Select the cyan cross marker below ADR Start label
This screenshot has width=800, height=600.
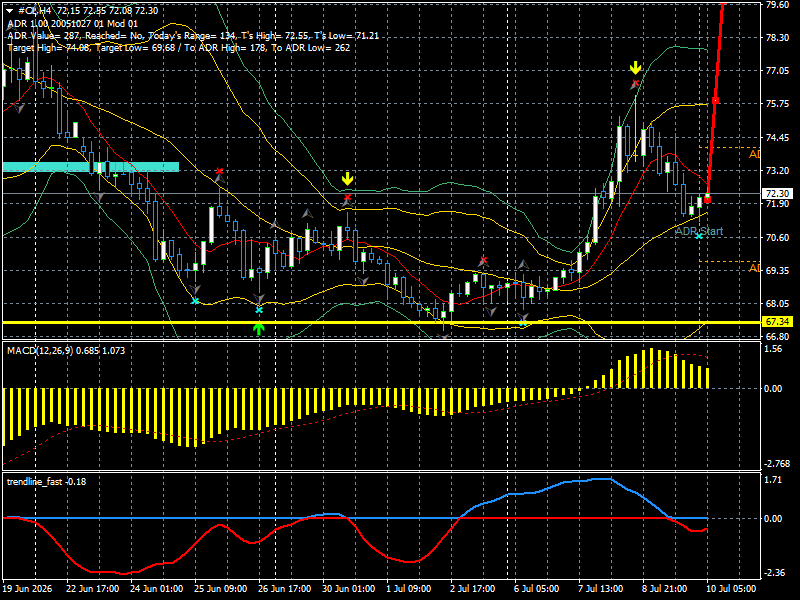click(x=699, y=236)
